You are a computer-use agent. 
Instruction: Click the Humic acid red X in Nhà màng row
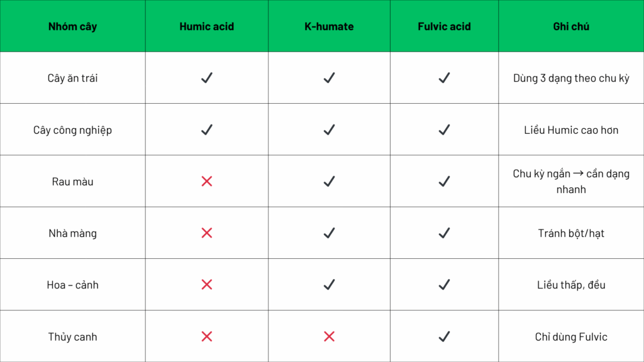point(206,233)
